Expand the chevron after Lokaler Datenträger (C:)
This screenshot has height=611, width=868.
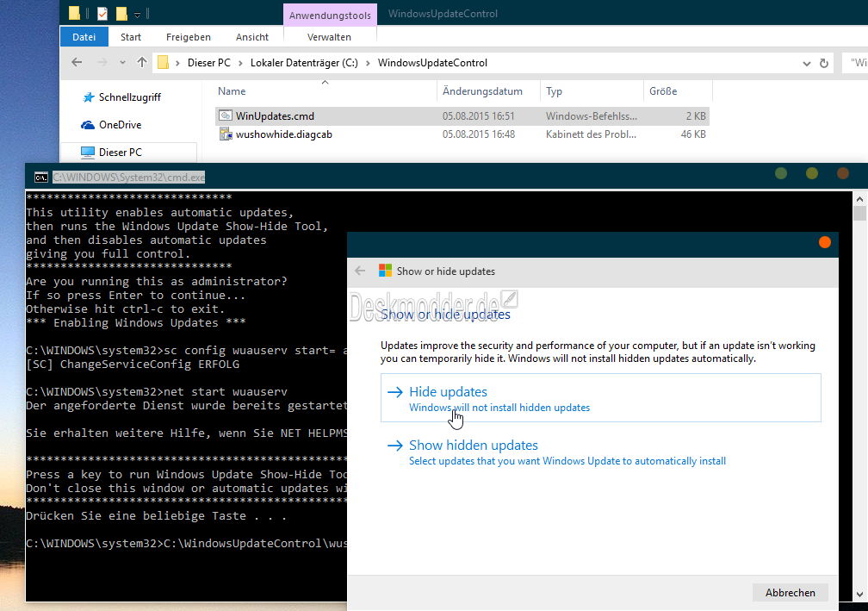click(368, 63)
